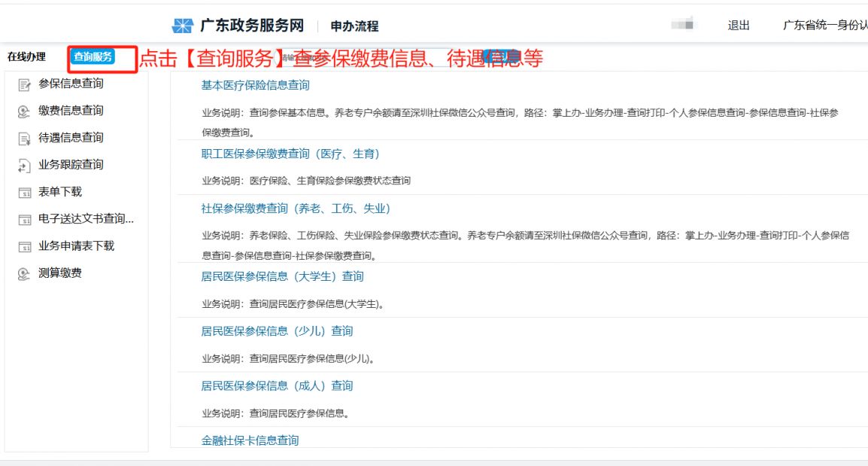Click the 缴费信息查询 sidebar icon

(x=24, y=111)
